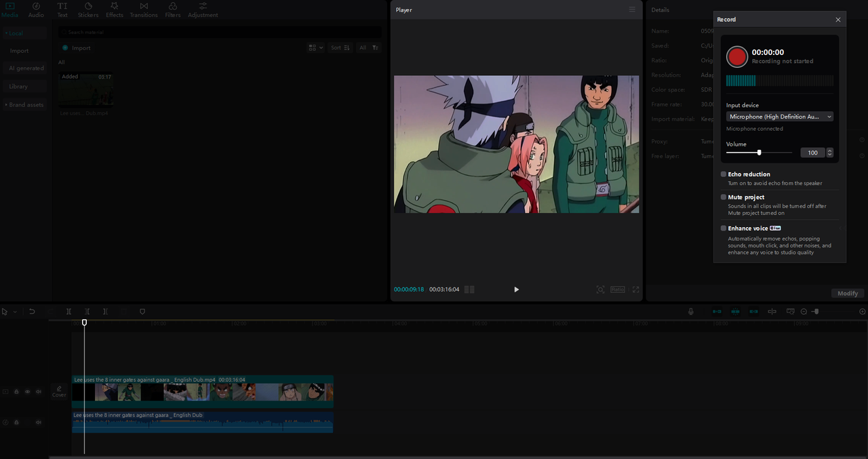Toggle main track magnet
Image resolution: width=868 pixels, height=459 pixels.
717,312
